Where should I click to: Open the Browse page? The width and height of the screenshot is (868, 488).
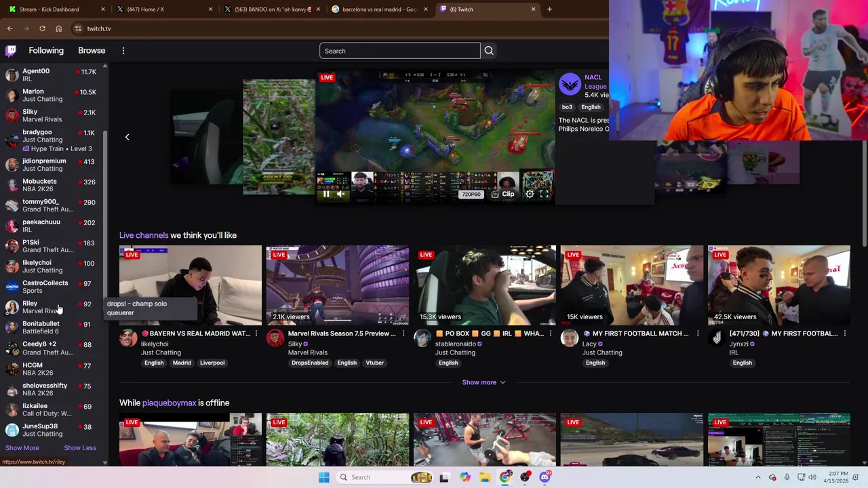click(x=92, y=51)
